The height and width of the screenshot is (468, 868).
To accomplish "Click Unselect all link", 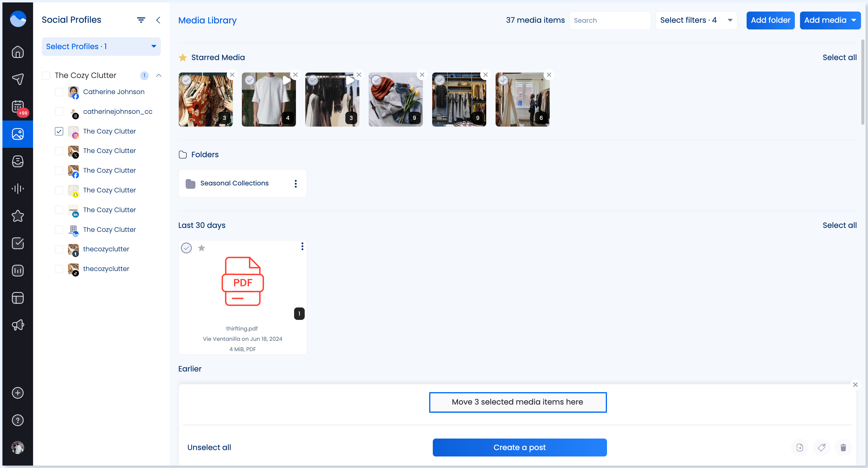I will click(x=209, y=447).
